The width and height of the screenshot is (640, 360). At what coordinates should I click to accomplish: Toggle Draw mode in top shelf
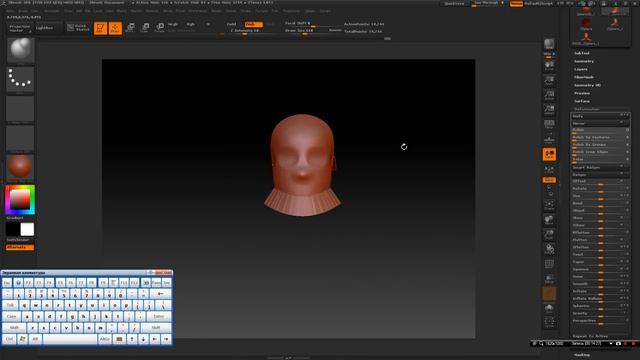tap(116, 28)
